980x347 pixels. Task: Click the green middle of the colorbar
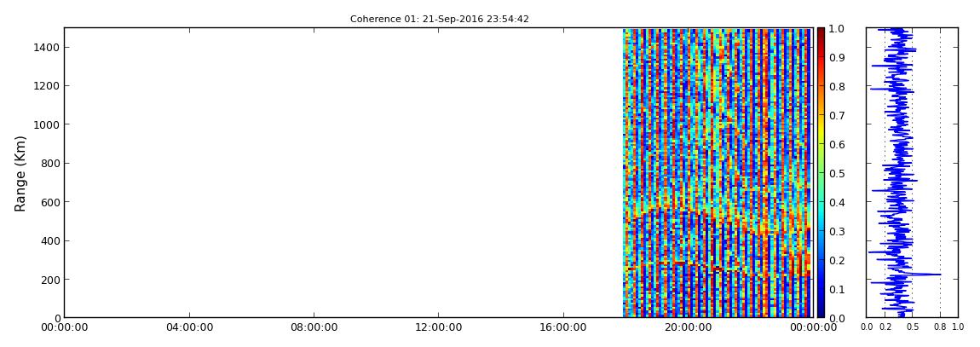click(x=821, y=173)
